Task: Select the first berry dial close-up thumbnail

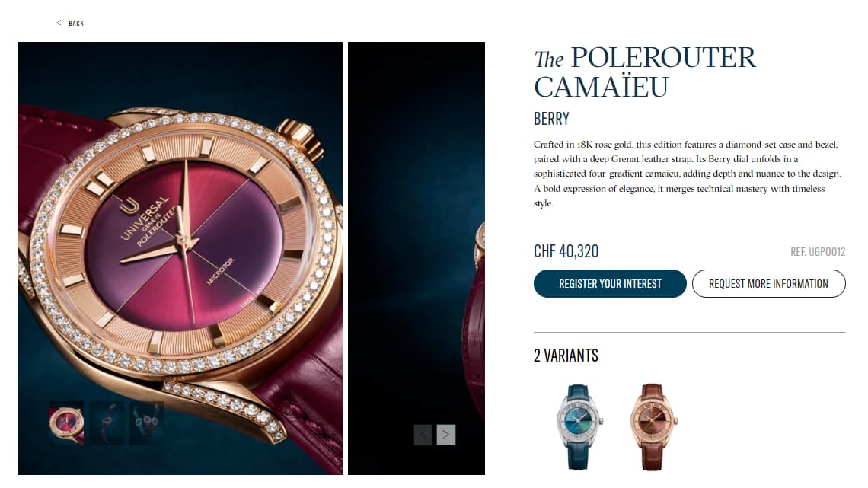Action: [66, 423]
